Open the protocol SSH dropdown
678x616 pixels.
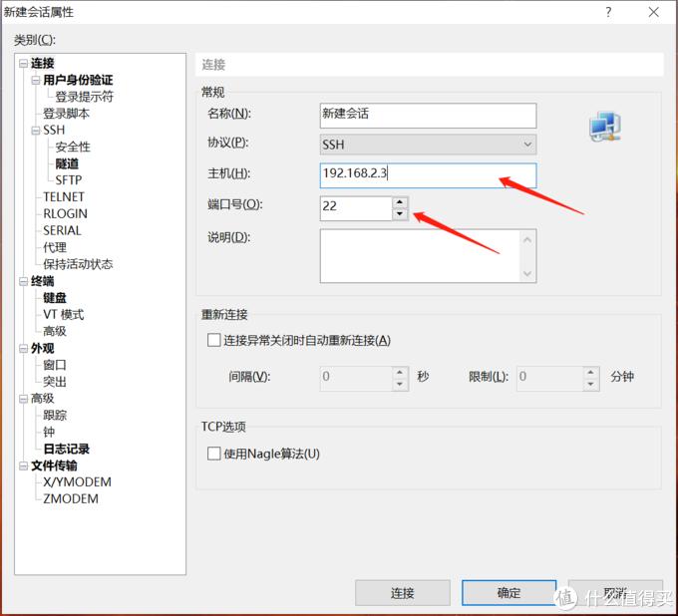428,145
